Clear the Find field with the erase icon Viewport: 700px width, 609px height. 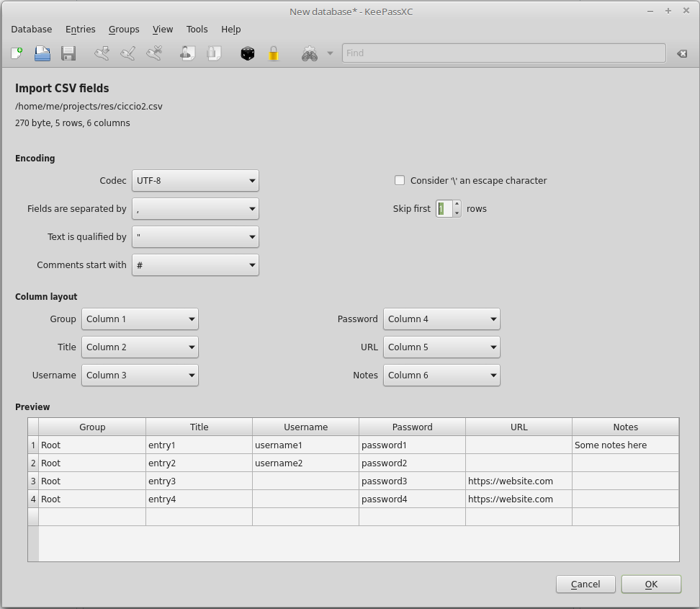pos(681,53)
